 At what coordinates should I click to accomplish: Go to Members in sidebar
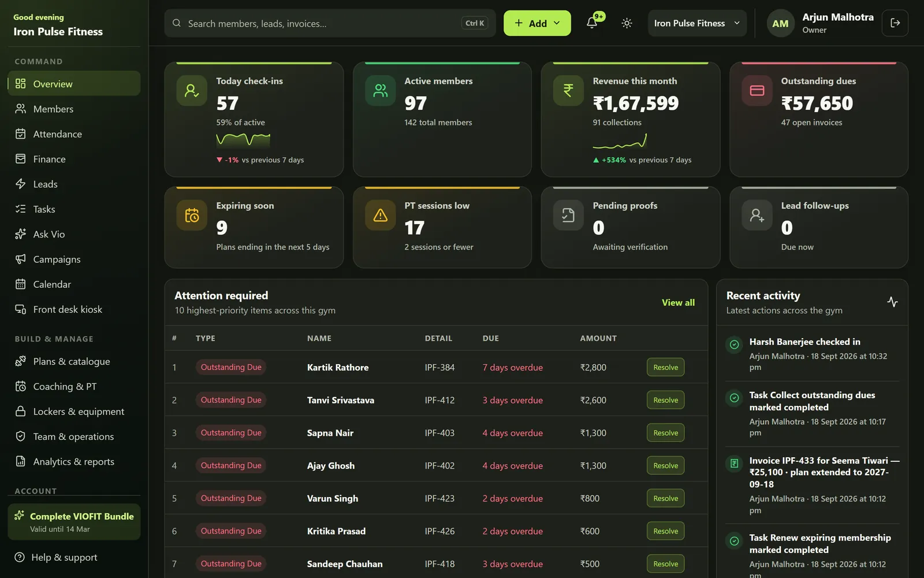(74, 109)
